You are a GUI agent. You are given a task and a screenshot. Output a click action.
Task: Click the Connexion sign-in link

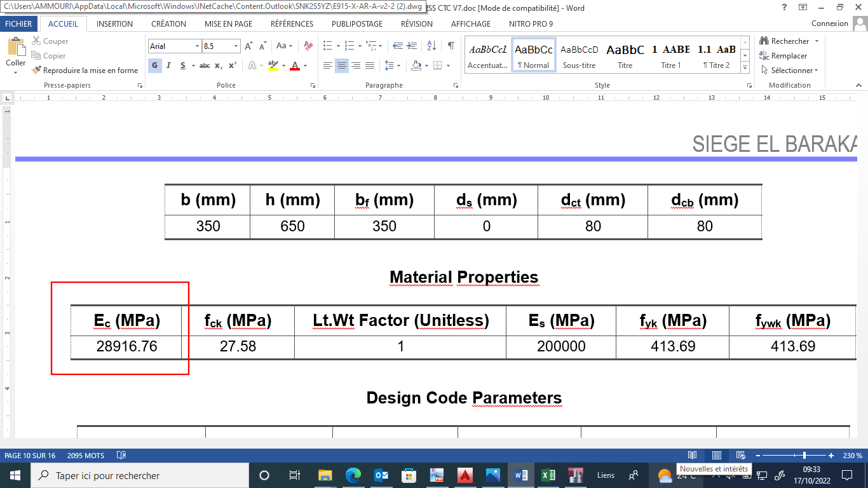coord(830,24)
